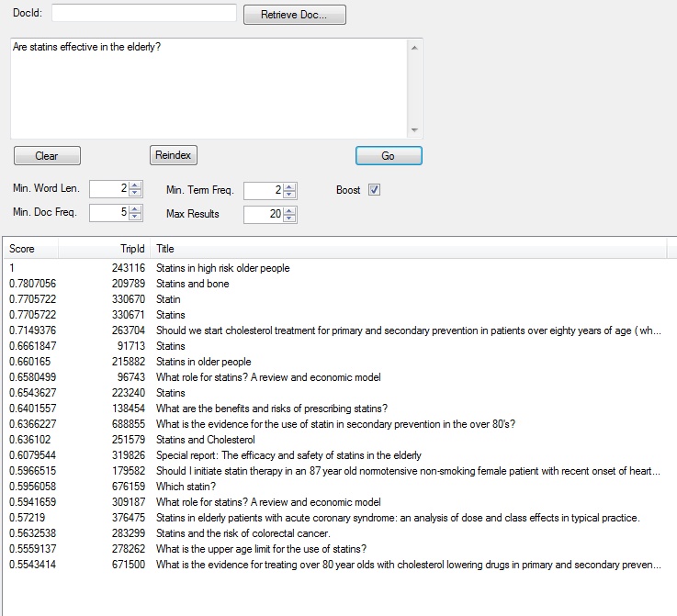The height and width of the screenshot is (616, 677).
Task: Open 'Statins and the risk of colorectal cancer' row
Action: (x=243, y=533)
